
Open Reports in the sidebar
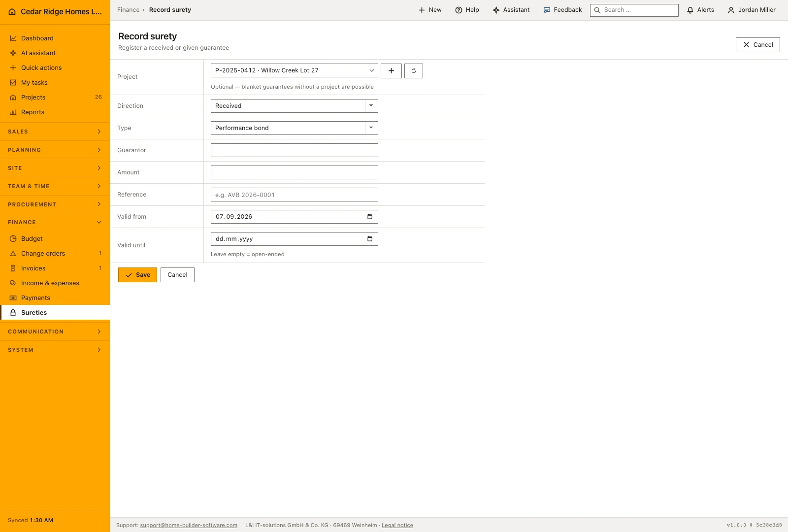pos(55,112)
